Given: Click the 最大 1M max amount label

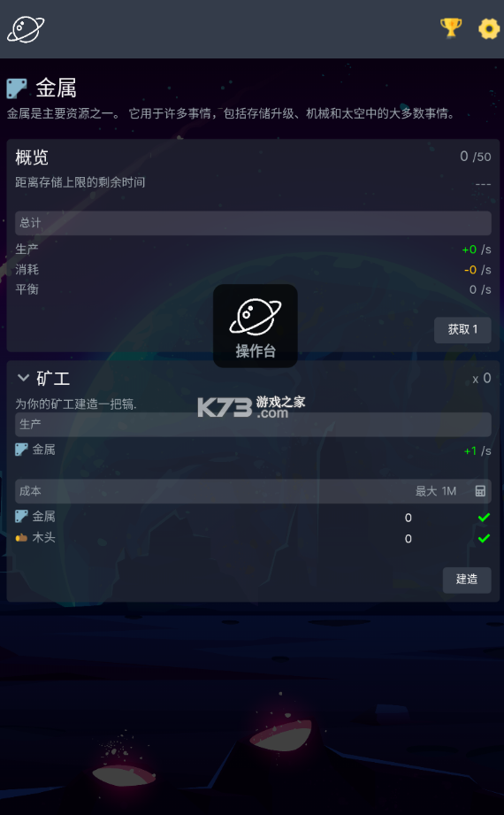Looking at the screenshot, I should [x=435, y=491].
